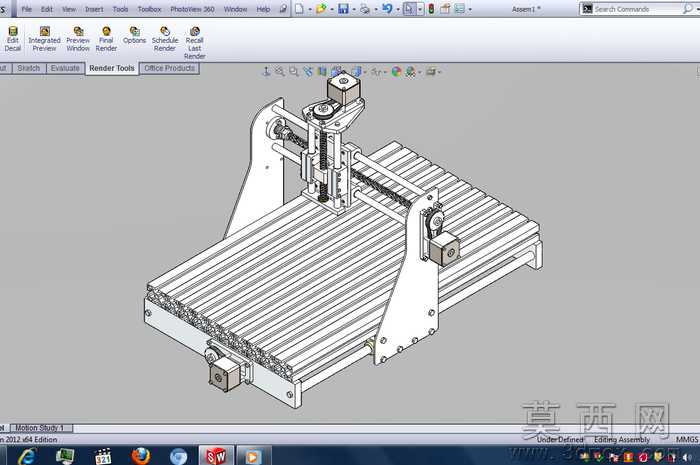700x465 pixels.
Task: Open the File menu
Action: click(26, 9)
